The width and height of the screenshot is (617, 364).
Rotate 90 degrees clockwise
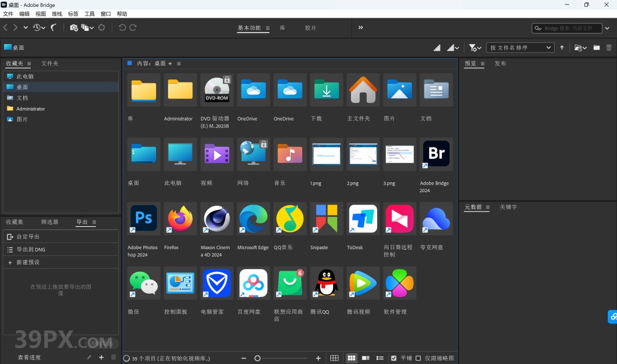tap(133, 27)
